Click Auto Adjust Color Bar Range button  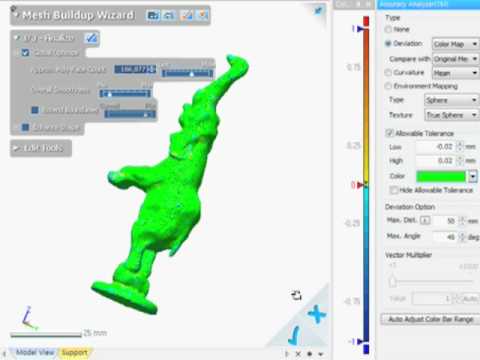click(x=431, y=319)
